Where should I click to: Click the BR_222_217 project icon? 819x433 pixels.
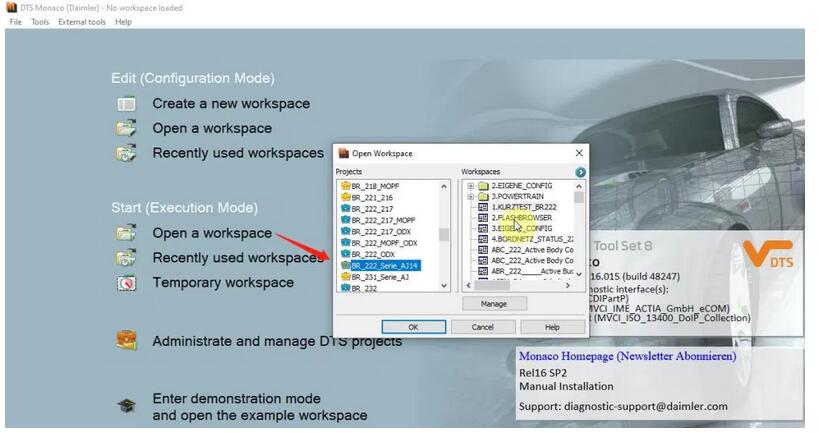click(346, 208)
